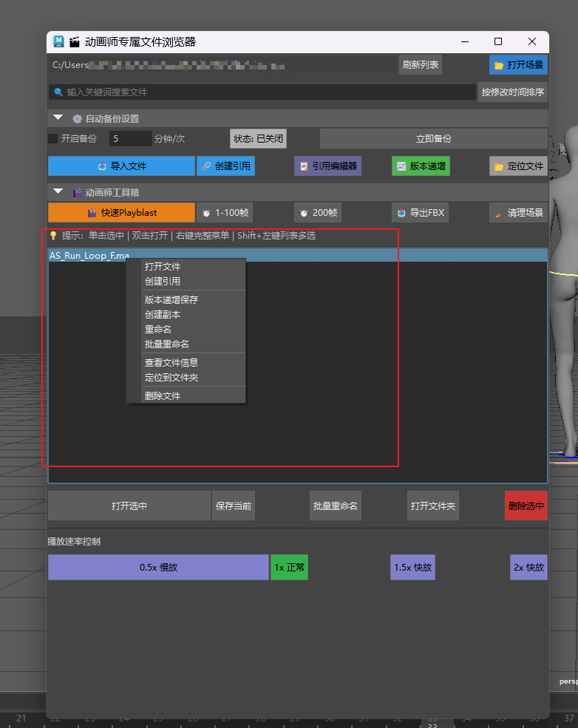
Task: Set playback speed to 0.5x 慢放
Action: click(158, 568)
